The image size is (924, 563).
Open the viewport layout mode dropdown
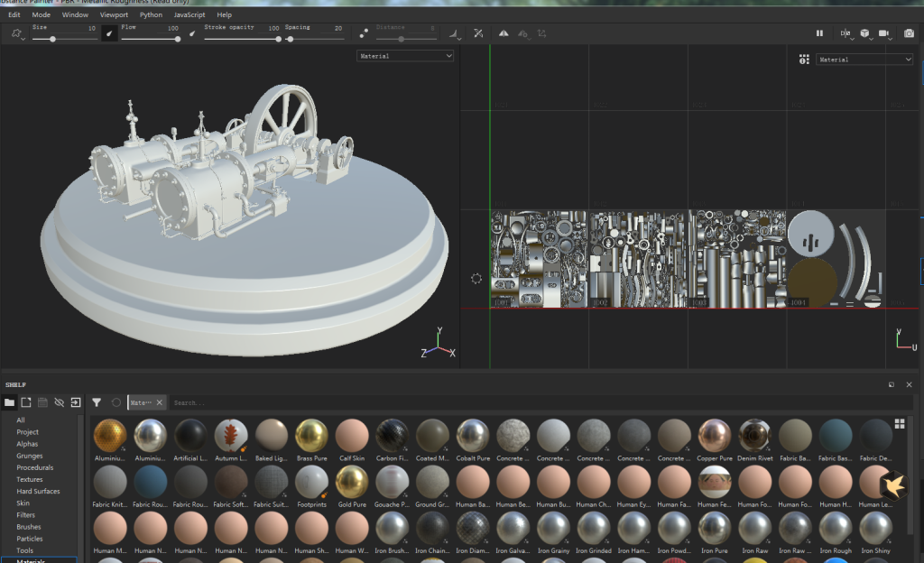point(845,34)
